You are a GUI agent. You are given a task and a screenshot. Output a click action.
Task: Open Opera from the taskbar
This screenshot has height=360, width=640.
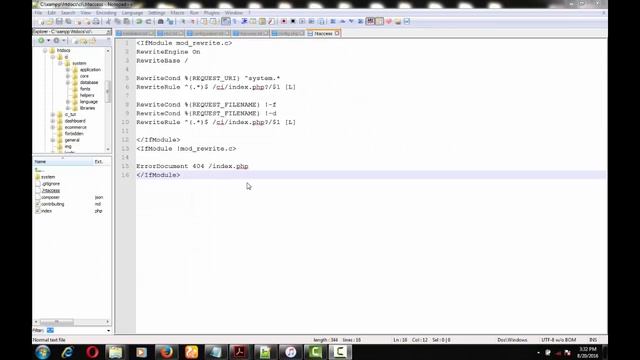tap(92, 352)
